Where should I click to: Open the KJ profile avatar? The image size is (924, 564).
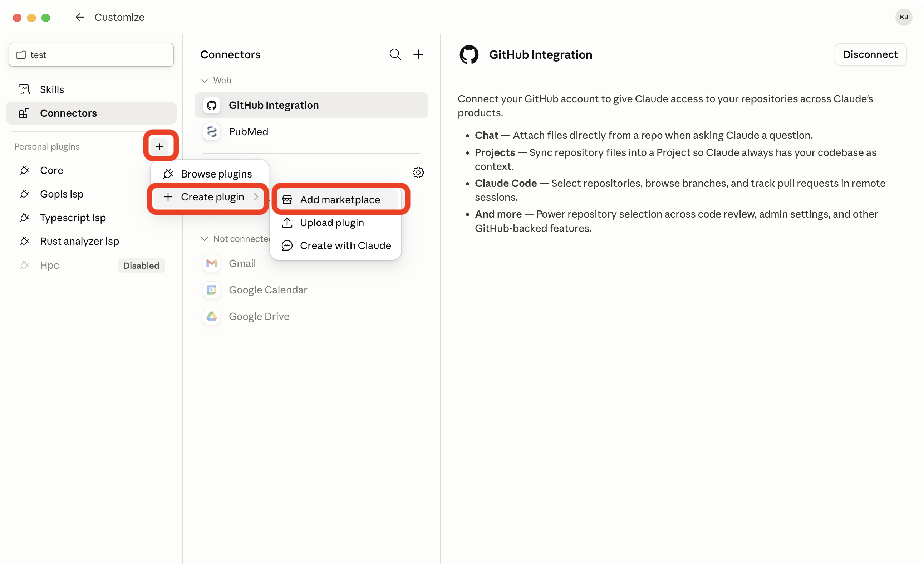[x=903, y=17]
